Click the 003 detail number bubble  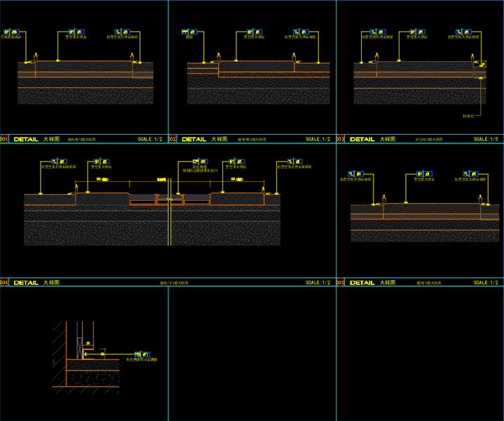tap(340, 139)
